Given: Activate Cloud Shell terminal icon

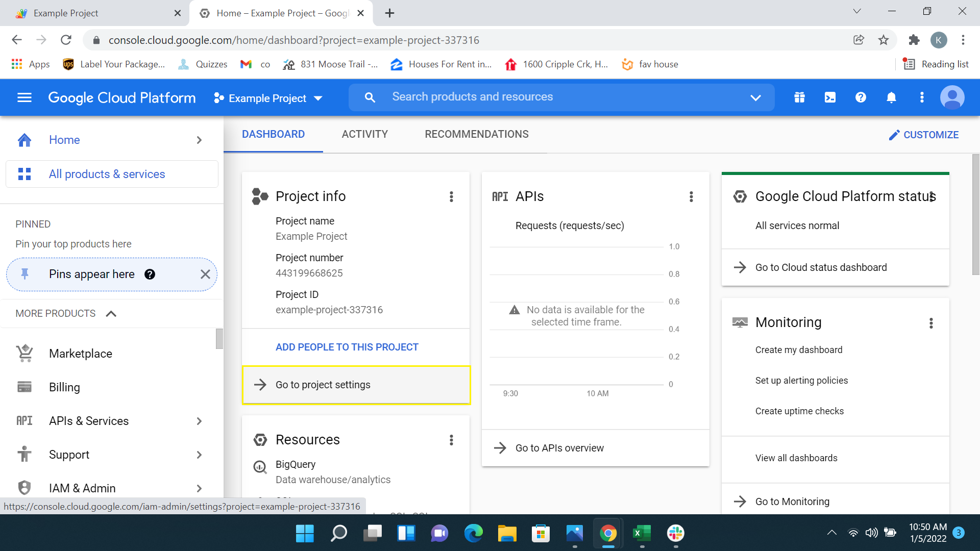Looking at the screenshot, I should (x=830, y=97).
